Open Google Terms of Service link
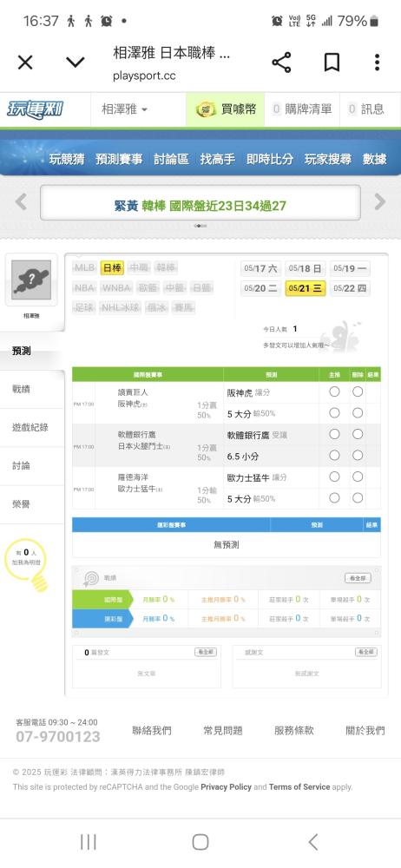This screenshot has width=401, height=868. (x=299, y=786)
